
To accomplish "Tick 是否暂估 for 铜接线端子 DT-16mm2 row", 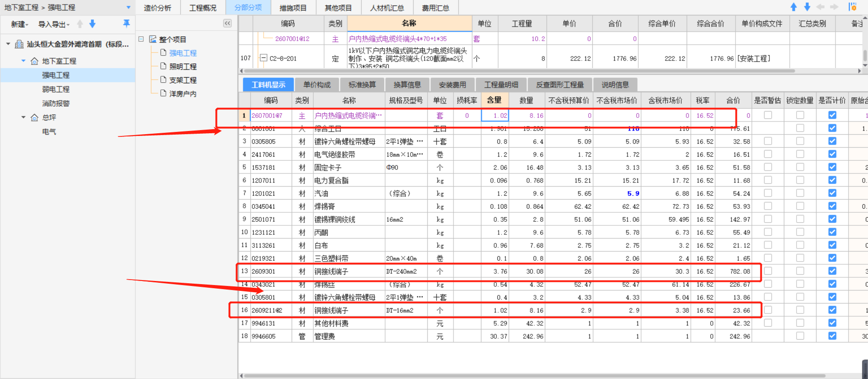I will 768,310.
